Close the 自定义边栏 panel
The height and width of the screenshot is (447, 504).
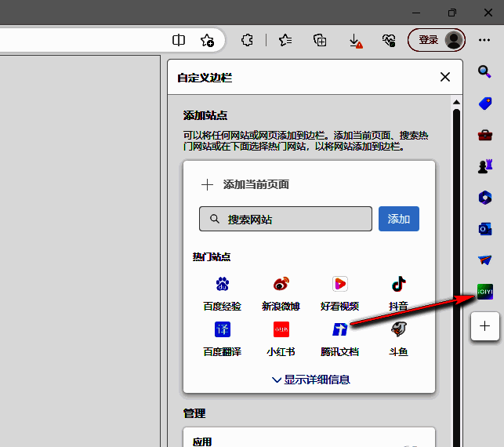(x=445, y=77)
